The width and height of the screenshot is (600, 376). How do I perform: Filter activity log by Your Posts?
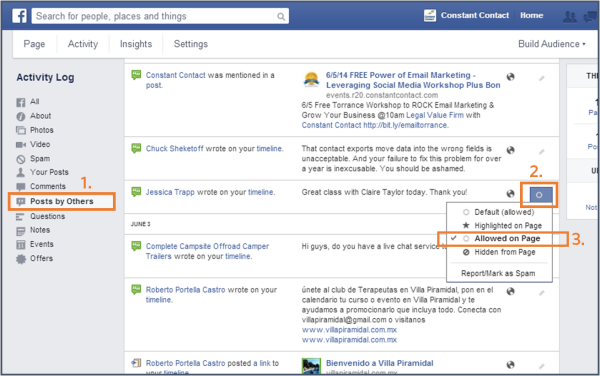[49, 173]
